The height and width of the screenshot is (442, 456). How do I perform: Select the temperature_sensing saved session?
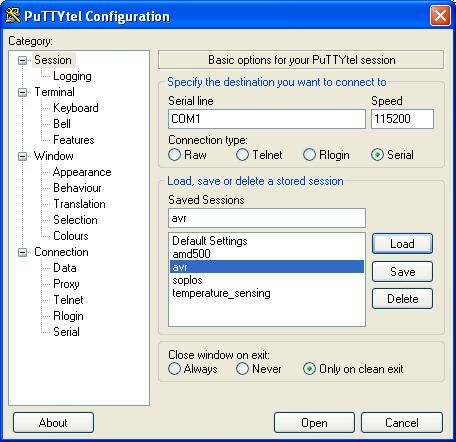221,293
